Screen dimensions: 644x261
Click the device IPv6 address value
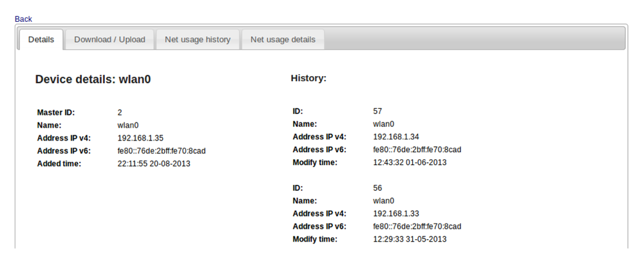tap(162, 151)
